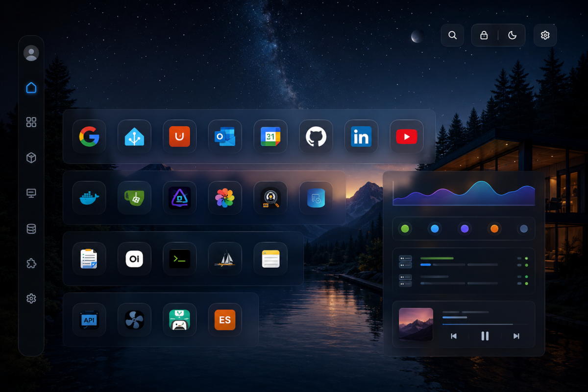The width and height of the screenshot is (588, 392).
Task: Select the gray-blue status dot
Action: point(524,229)
